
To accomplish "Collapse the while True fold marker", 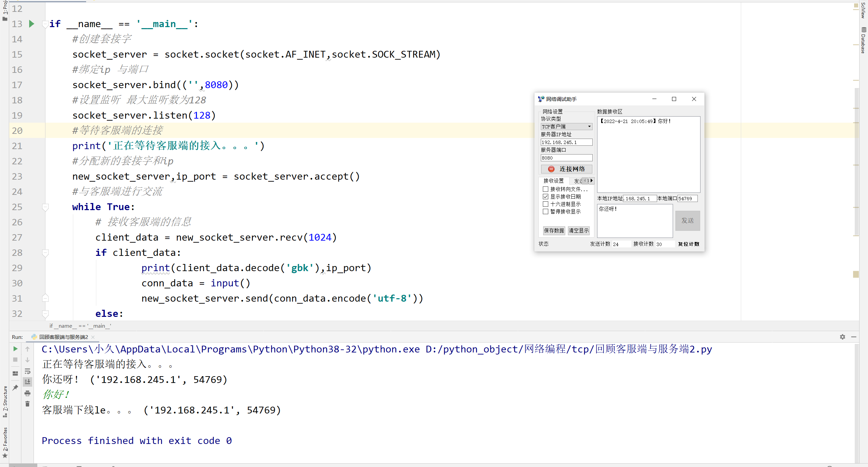I will [45, 207].
